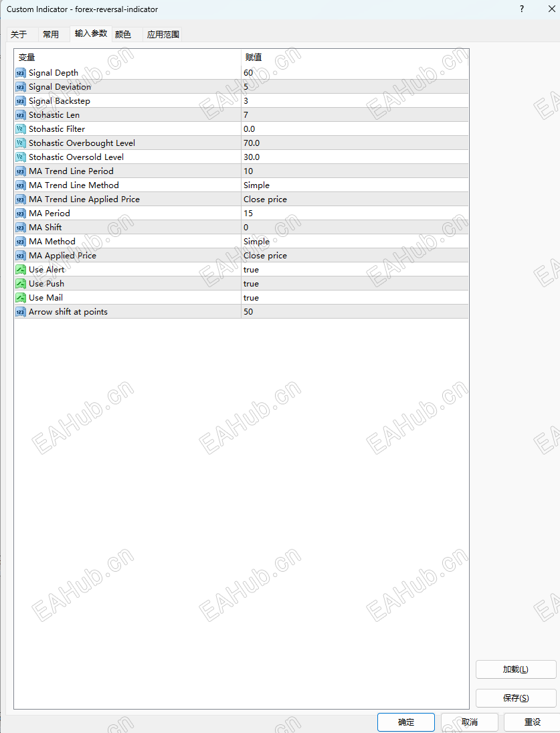Edit Arrow shift at points value 50
Image resolution: width=560 pixels, height=733 pixels.
coord(355,311)
